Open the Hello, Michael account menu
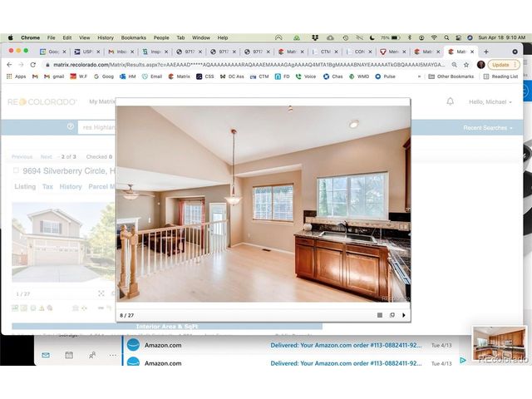 (x=492, y=101)
